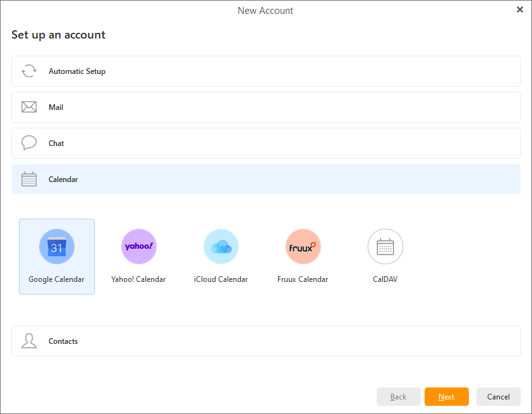Screen dimensions: 532x414
Task: Collapse the Calendar account section
Action: coord(265,179)
